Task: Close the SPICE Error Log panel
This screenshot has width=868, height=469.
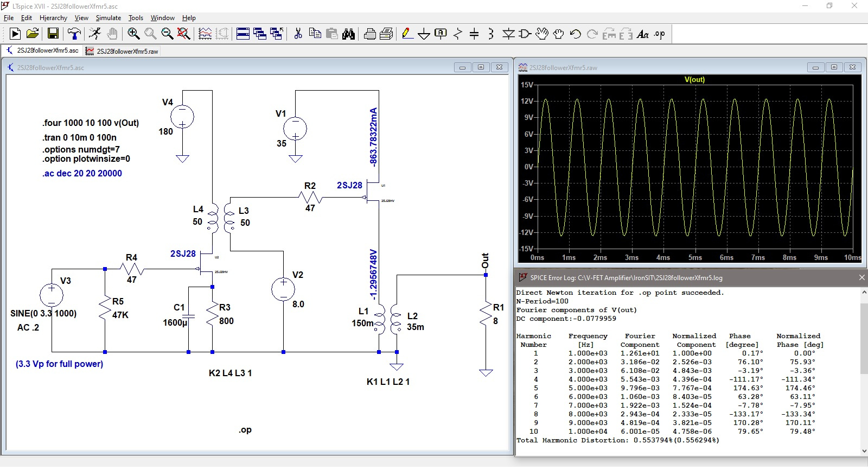Action: [x=861, y=277]
